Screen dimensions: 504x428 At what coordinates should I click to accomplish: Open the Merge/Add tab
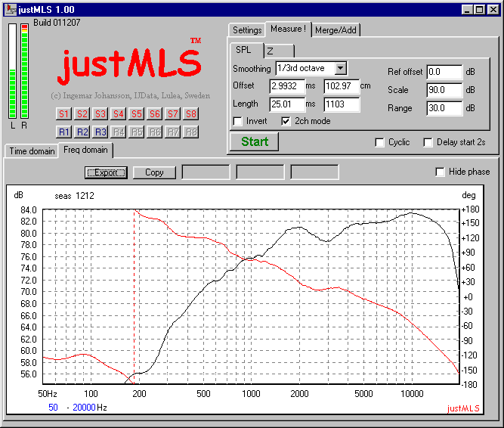click(x=335, y=30)
